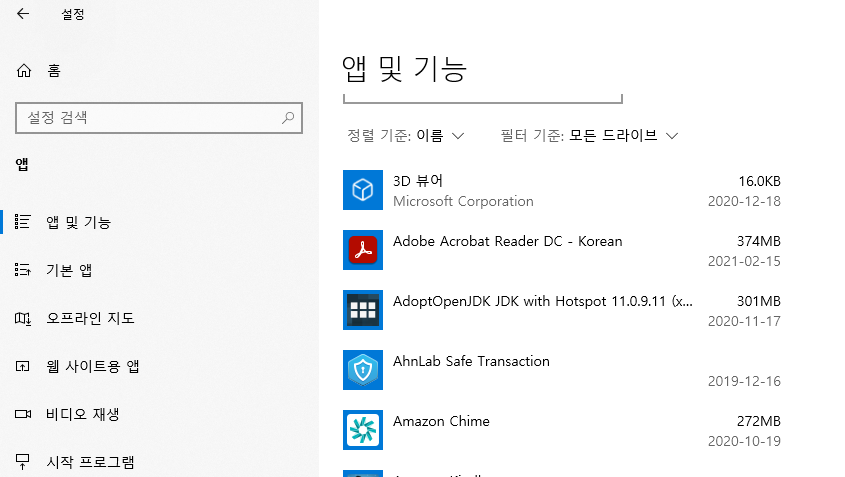Select the AhnLab Safe Transaction entry
Image resolution: width=845 pixels, height=477 pixels.
(471, 361)
